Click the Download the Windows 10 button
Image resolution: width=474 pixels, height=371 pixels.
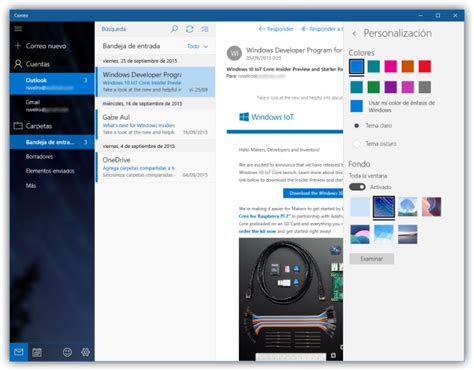click(x=313, y=193)
